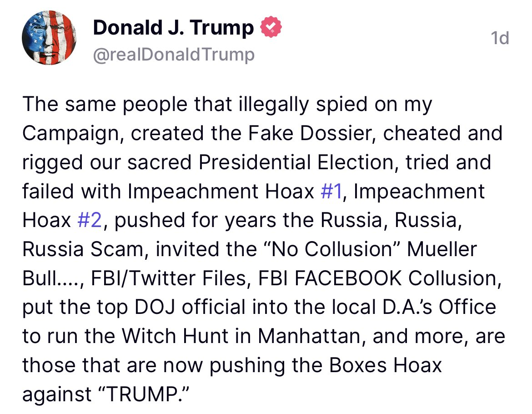This screenshot has height=414, width=532.
Task: Open the flag-painted profile avatar
Action: point(49,37)
